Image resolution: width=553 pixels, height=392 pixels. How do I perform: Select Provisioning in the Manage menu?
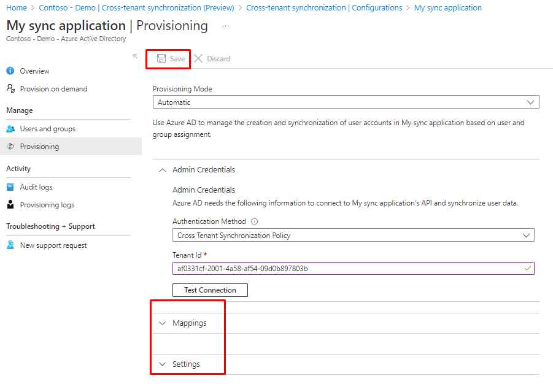(39, 147)
